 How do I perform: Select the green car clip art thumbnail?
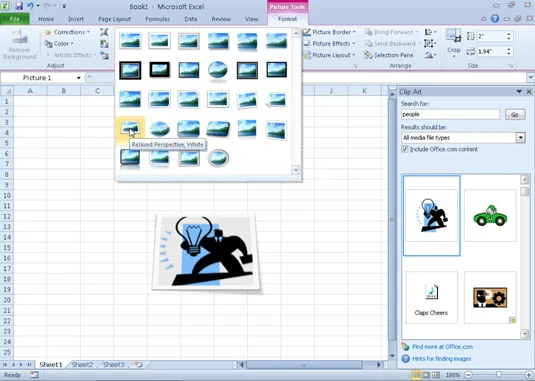(x=490, y=216)
